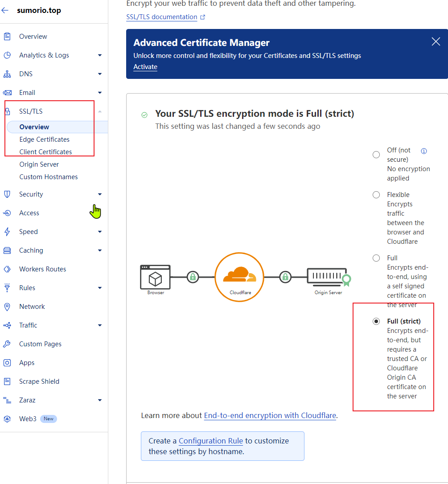Click the Speed lightning bolt icon

(7, 232)
